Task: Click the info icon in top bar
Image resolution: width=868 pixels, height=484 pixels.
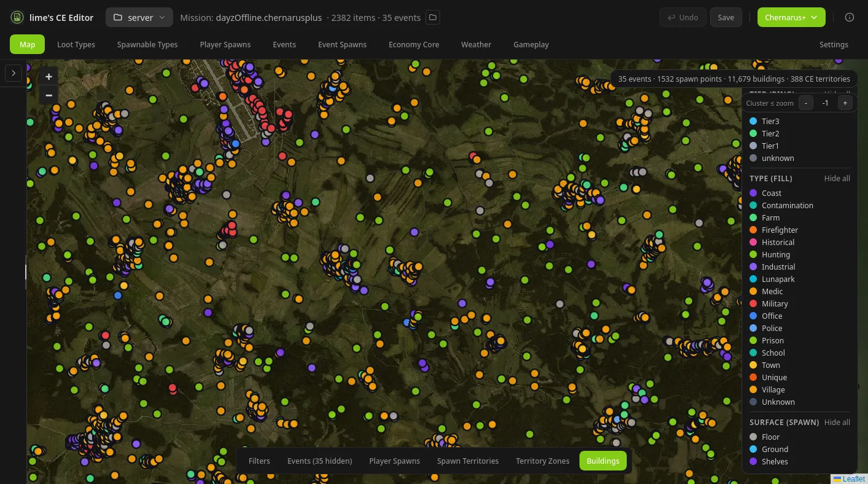Action: coord(850,17)
